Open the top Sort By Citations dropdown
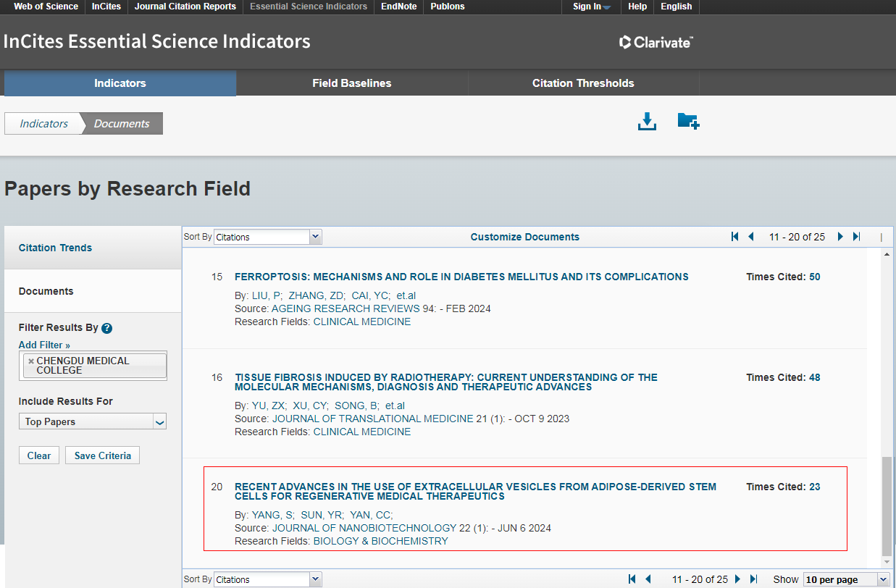Image resolution: width=896 pixels, height=588 pixels. click(x=267, y=237)
